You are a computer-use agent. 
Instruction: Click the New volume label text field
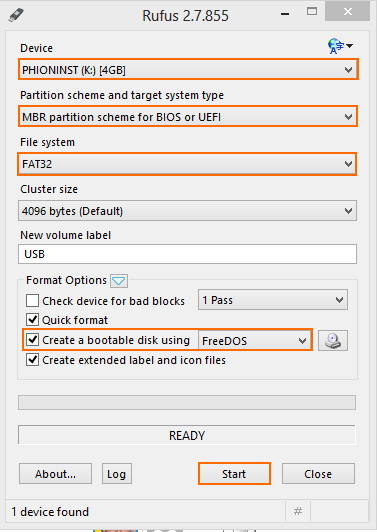click(187, 254)
